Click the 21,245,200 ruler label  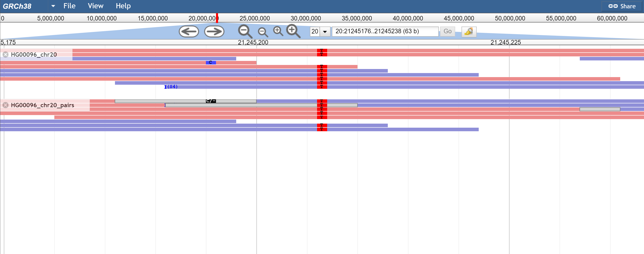[253, 42]
